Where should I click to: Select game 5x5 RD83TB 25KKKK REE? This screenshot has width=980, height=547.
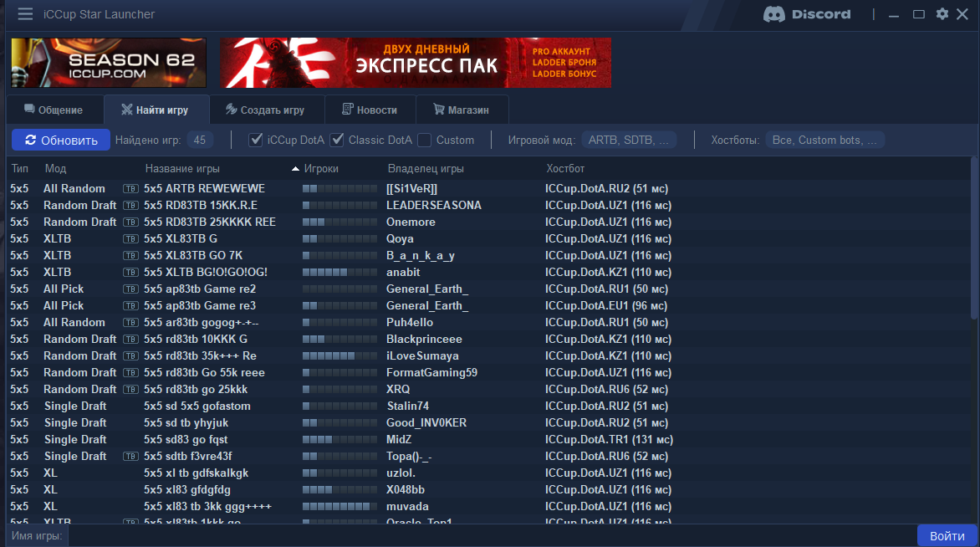209,222
